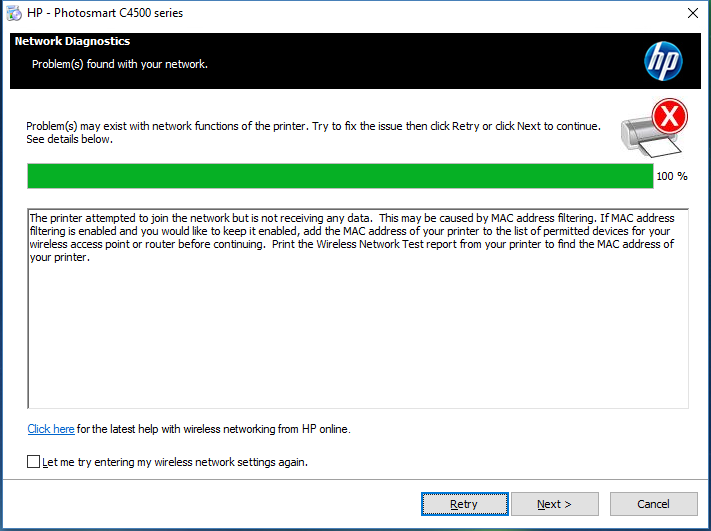Continue with the Next > button
Screen dimensions: 711x531
[x=554, y=504]
